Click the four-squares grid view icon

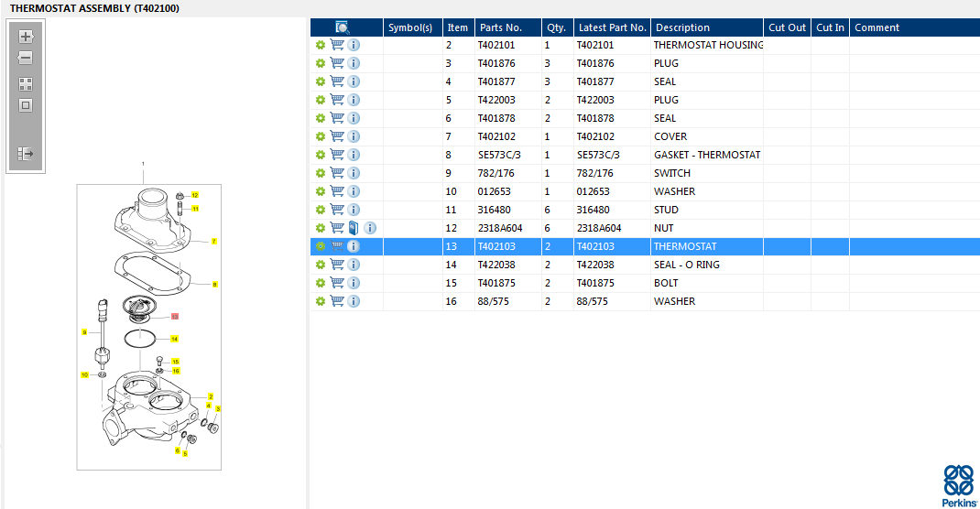(x=26, y=83)
